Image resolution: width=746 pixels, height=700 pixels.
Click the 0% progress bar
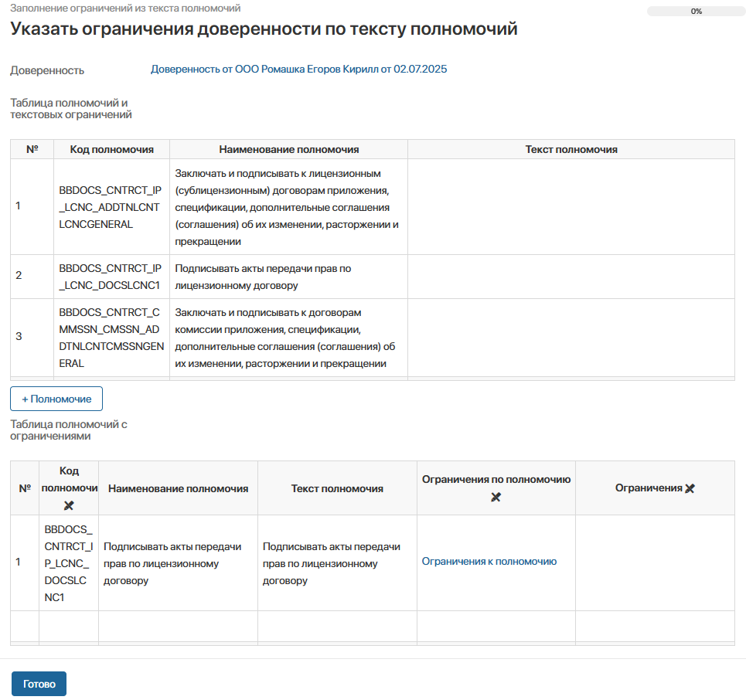pyautogui.click(x=696, y=12)
